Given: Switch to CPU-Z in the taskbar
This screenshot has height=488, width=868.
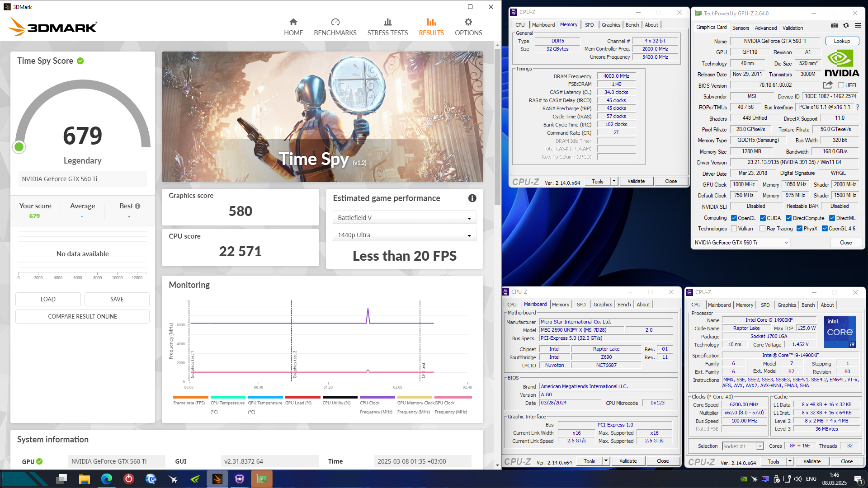Looking at the screenshot, I should click(x=240, y=479).
